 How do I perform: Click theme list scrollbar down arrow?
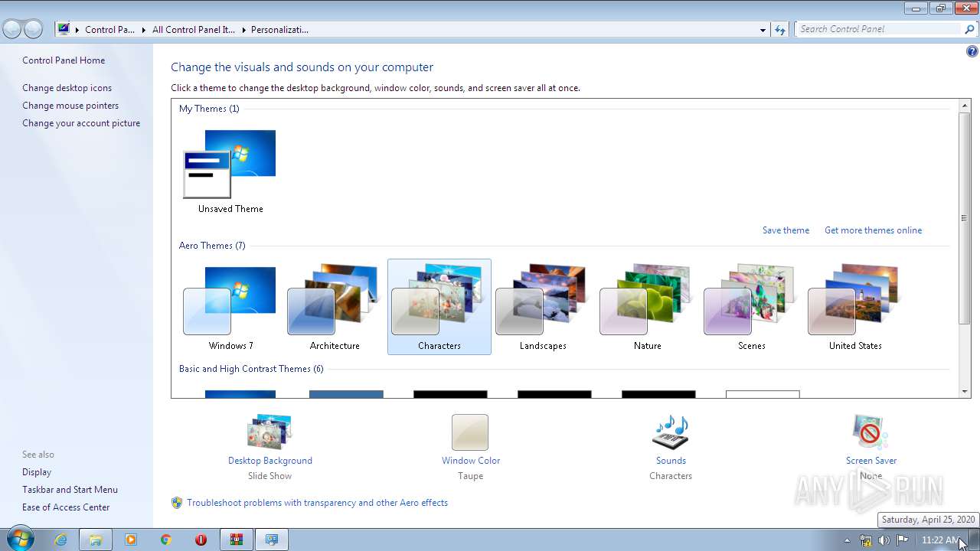[x=965, y=391]
